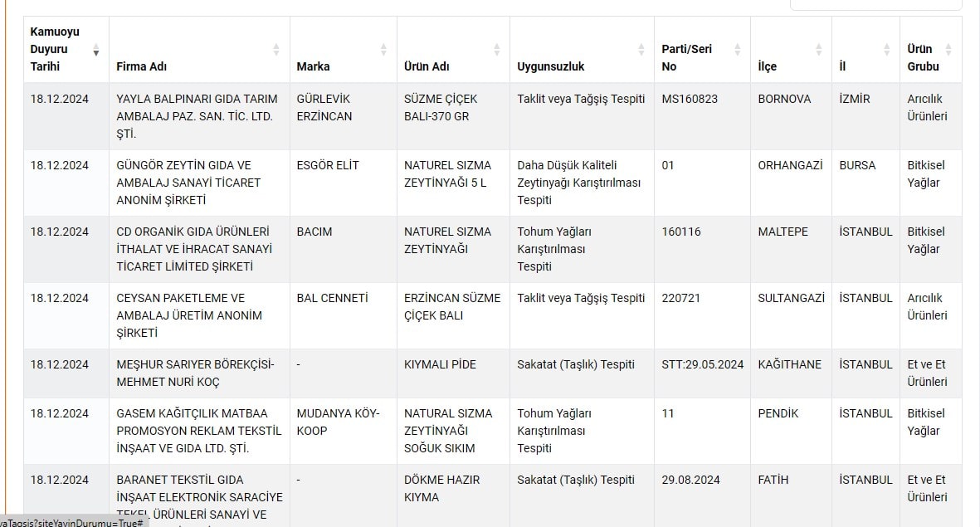
Task: Focus the search box above the table
Action: tap(875, 4)
